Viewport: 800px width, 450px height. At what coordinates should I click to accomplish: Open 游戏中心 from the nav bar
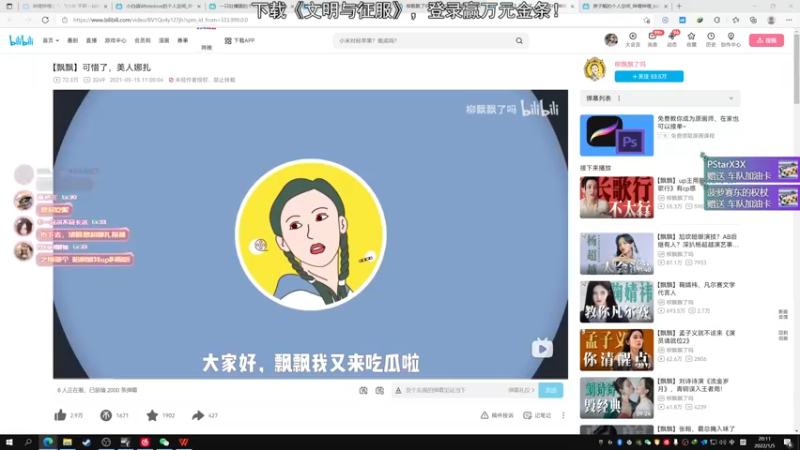pyautogui.click(x=115, y=40)
